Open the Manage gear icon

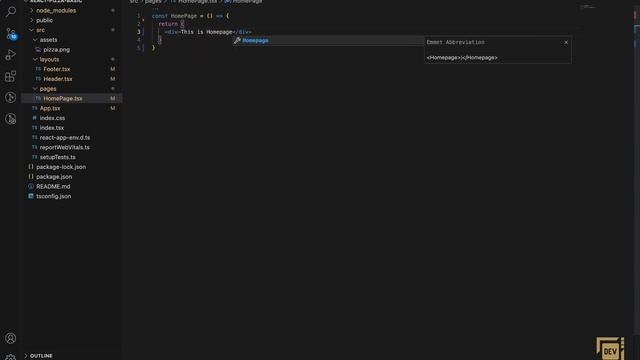click(11, 357)
